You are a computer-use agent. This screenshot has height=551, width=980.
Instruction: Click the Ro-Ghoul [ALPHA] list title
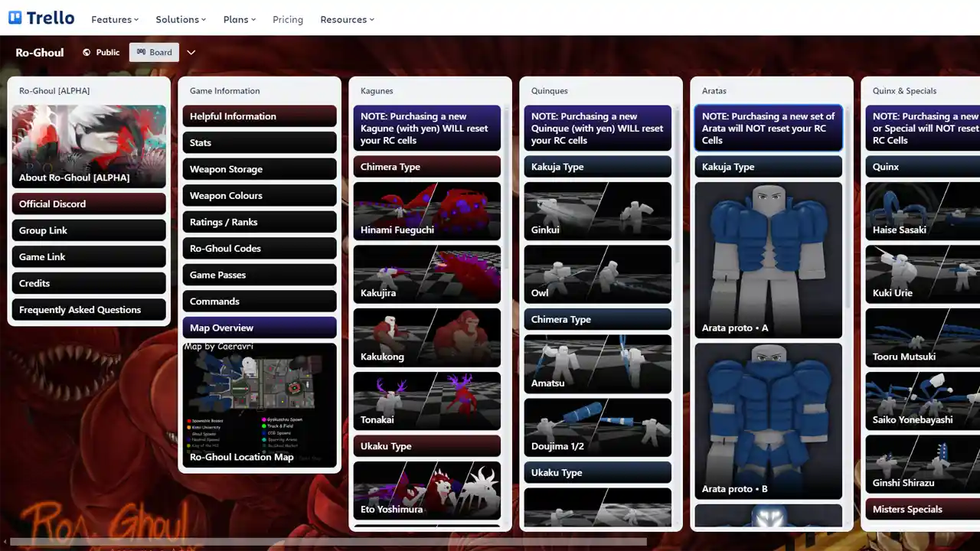point(54,90)
